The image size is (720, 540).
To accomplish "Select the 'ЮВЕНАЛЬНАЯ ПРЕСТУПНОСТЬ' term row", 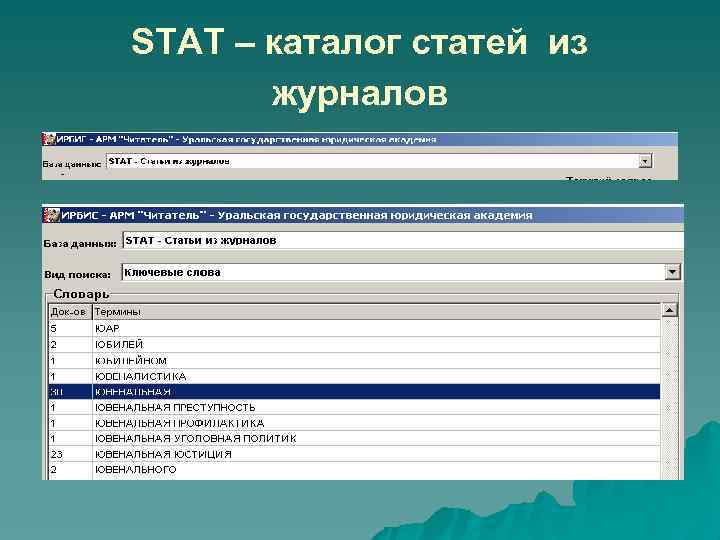I will pyautogui.click(x=354, y=407).
